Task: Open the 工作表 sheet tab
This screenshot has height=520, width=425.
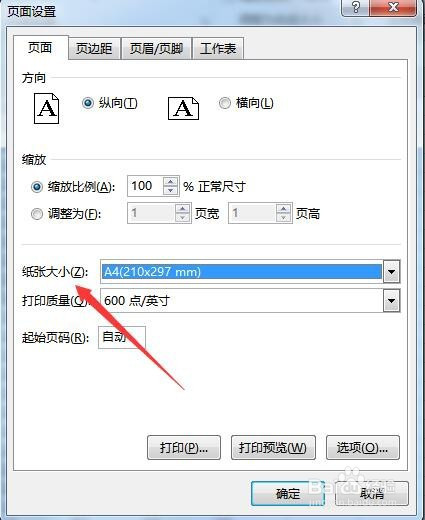Action: click(x=218, y=49)
